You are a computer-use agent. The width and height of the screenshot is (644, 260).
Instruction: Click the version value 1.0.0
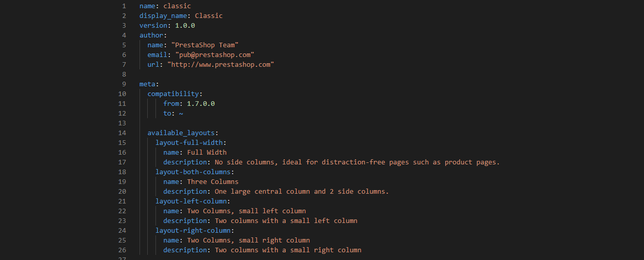pos(185,26)
